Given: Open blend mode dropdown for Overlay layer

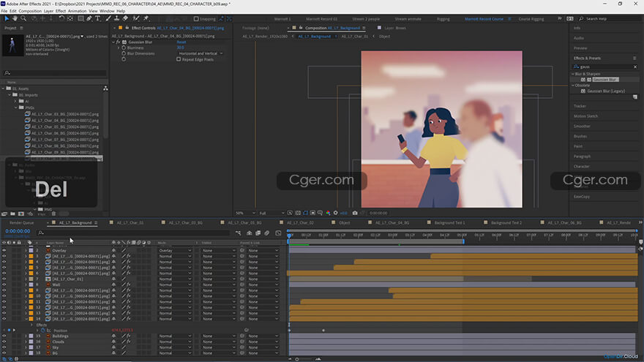Looking at the screenshot, I should (x=175, y=250).
